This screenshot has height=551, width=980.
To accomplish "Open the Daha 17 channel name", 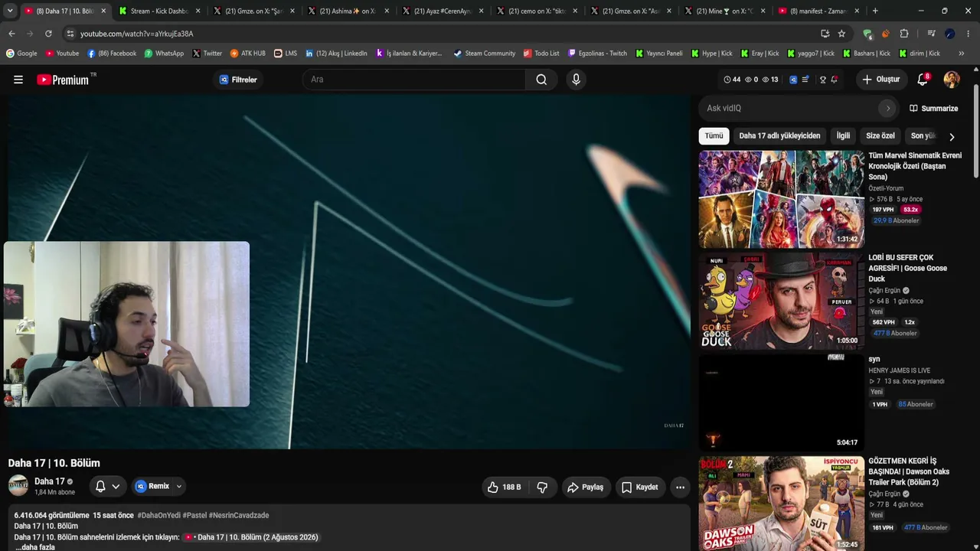I will (50, 481).
